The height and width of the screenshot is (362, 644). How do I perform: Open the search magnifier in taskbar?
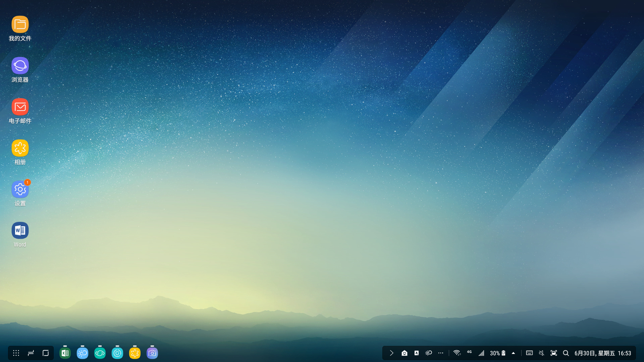coord(566,353)
